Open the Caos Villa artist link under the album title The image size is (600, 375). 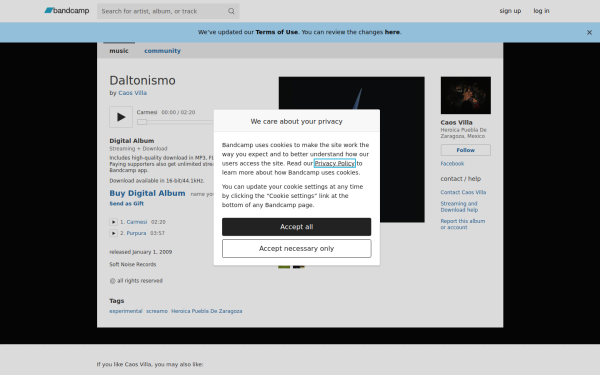tap(132, 93)
